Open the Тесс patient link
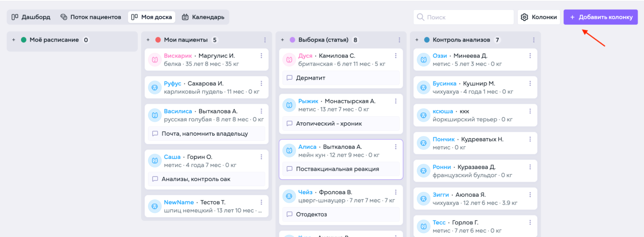Image resolution: width=644 pixels, height=237 pixels. 439,222
